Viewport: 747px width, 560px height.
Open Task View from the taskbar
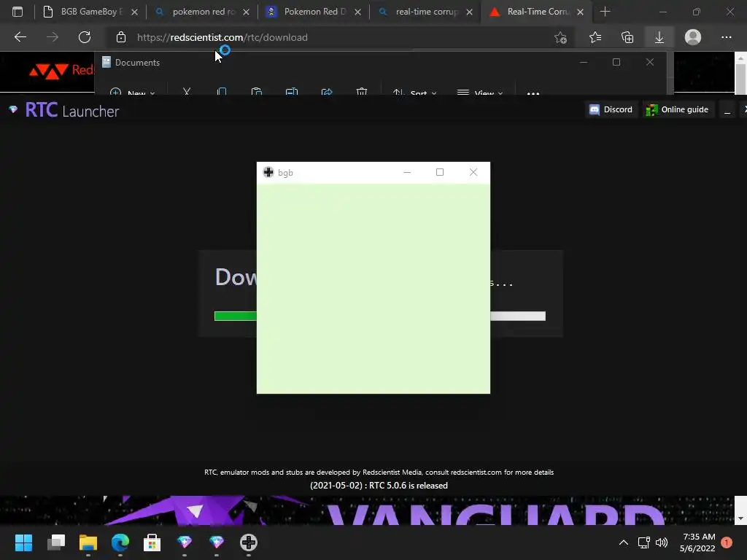[x=56, y=542]
